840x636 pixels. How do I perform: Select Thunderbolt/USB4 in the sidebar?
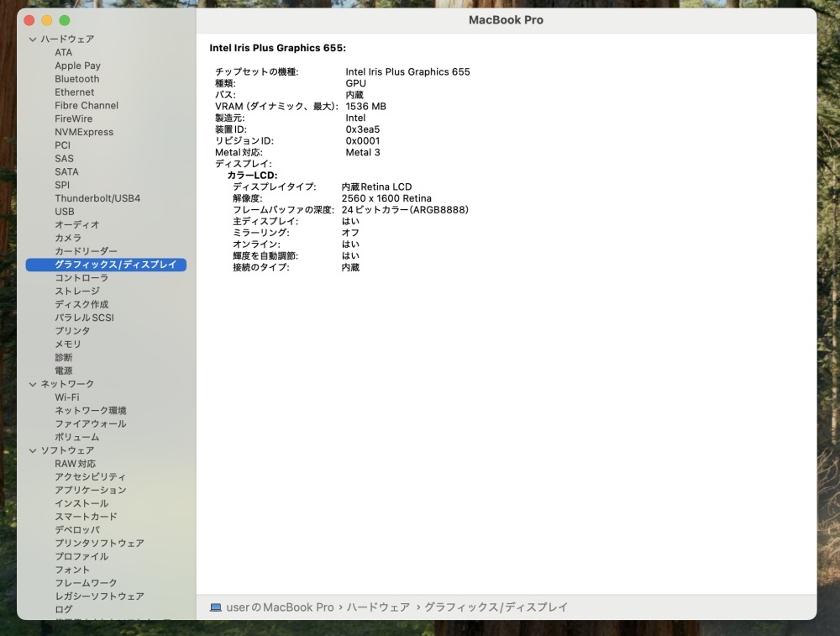97,198
